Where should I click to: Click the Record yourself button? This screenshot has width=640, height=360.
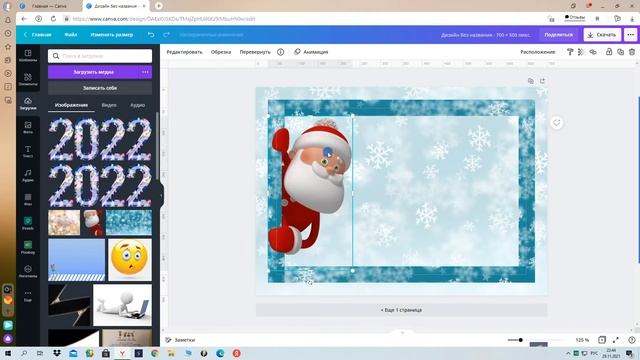[x=100, y=88]
